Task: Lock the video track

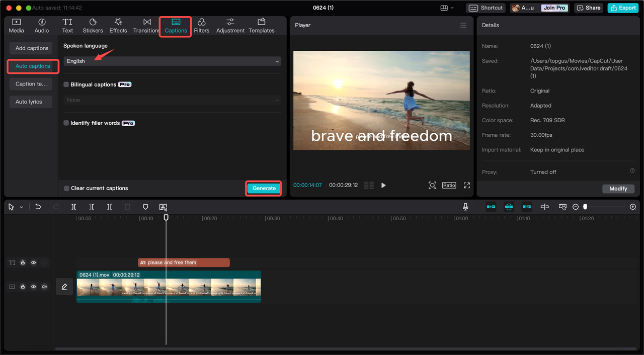Action: click(23, 287)
